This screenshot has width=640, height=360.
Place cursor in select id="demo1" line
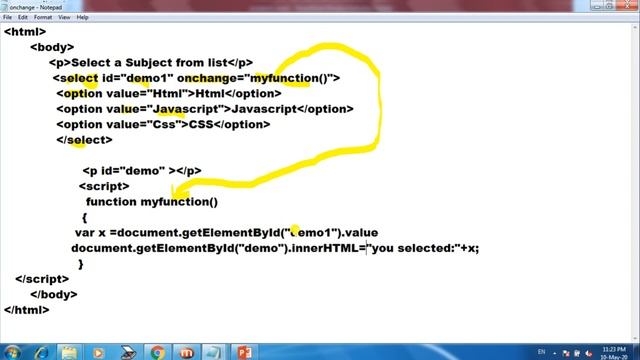pos(196,78)
